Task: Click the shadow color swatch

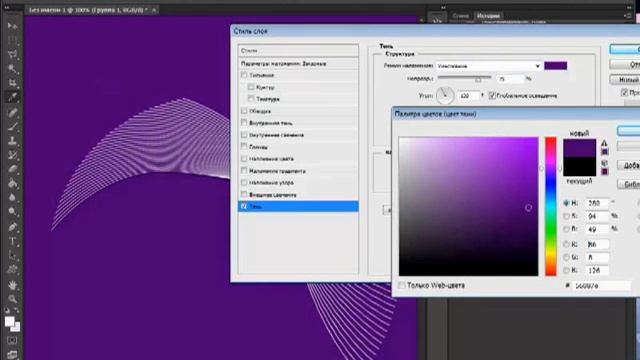Action: click(x=555, y=66)
